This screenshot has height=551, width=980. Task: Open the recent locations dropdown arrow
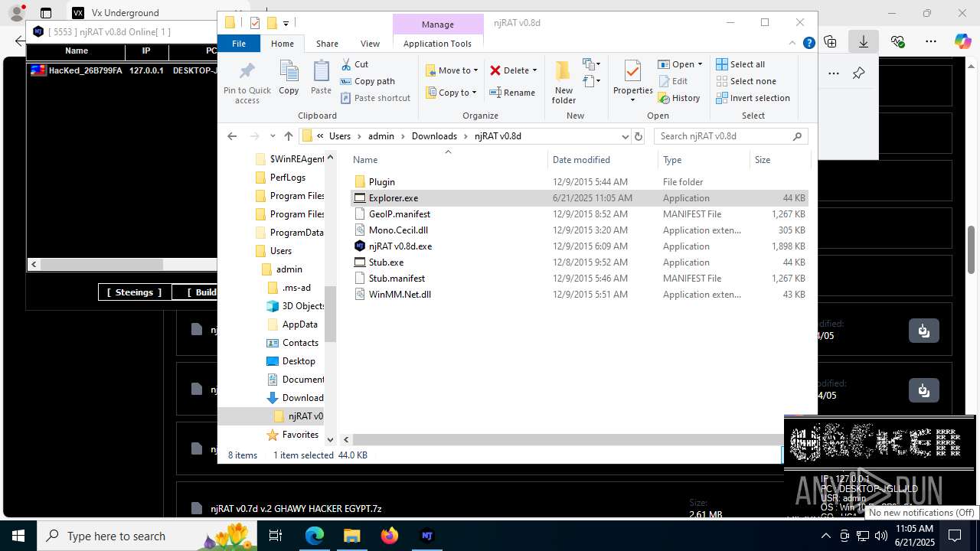(272, 136)
